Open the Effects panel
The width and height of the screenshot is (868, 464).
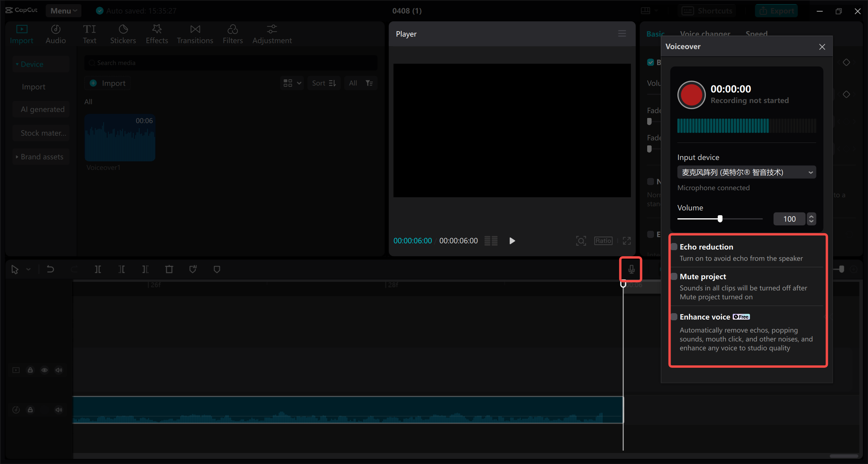click(156, 34)
